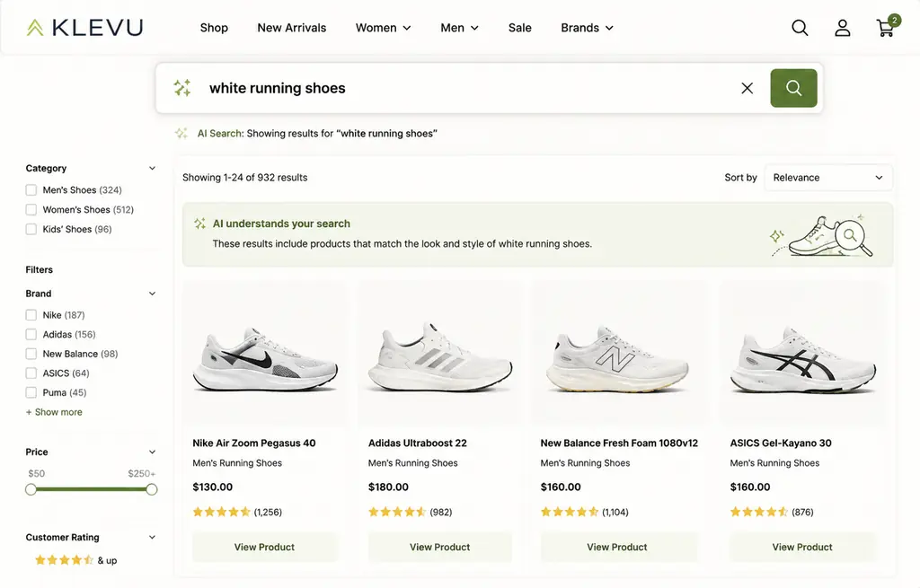The image size is (920, 588).
Task: Open the New Arrivals menu item
Action: coord(292,28)
